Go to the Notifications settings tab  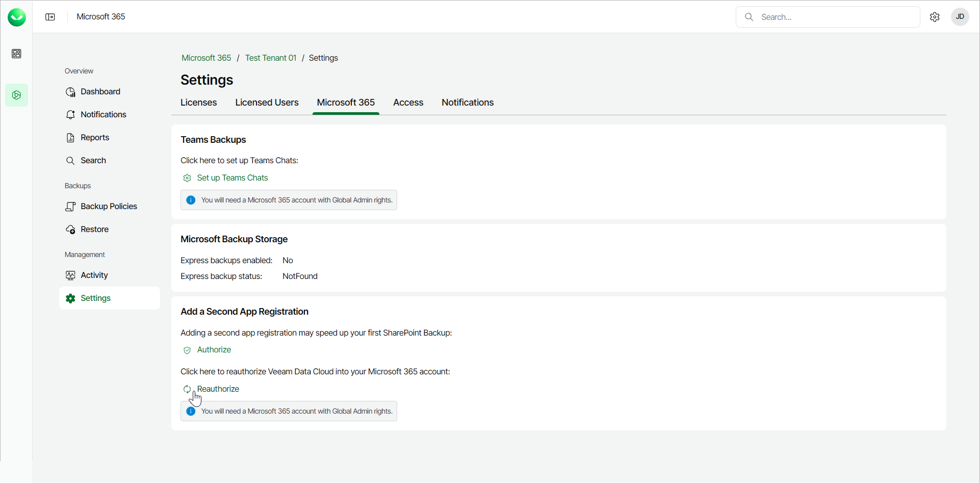click(x=467, y=103)
